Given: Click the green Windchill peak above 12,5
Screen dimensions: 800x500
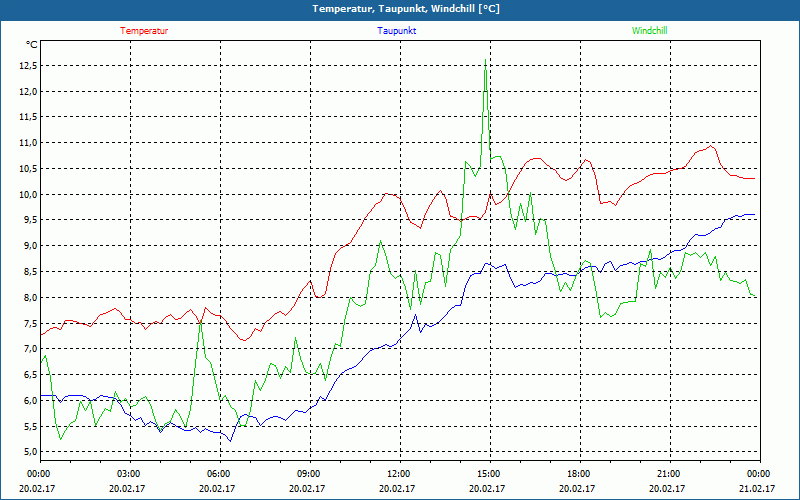Looking at the screenshot, I should (x=485, y=61).
